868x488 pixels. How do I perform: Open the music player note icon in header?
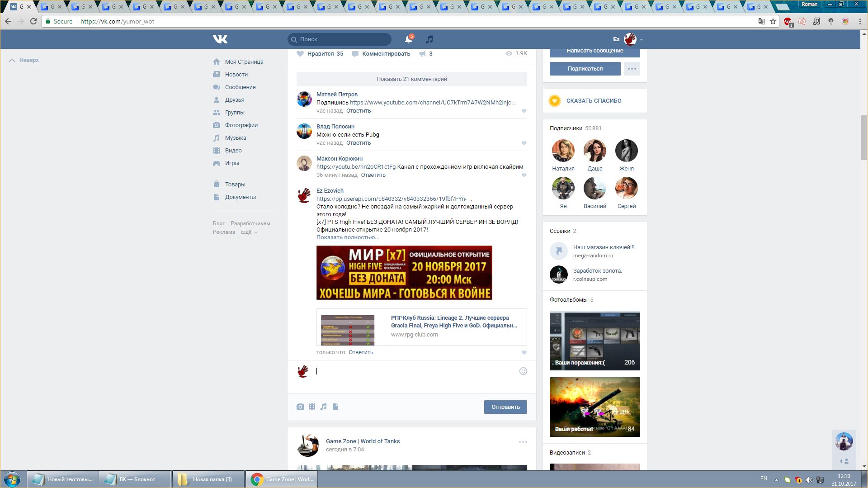[x=429, y=39]
